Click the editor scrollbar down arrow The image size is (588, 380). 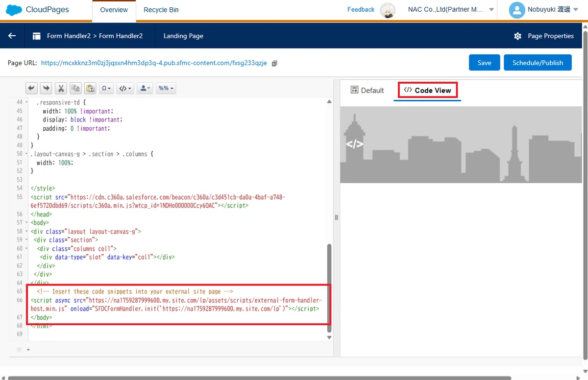(x=329, y=337)
